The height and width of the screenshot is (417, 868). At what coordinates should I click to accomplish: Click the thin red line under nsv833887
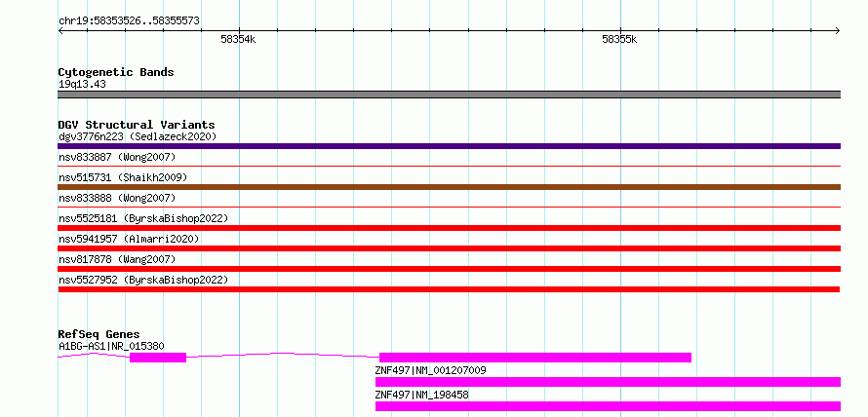click(449, 166)
